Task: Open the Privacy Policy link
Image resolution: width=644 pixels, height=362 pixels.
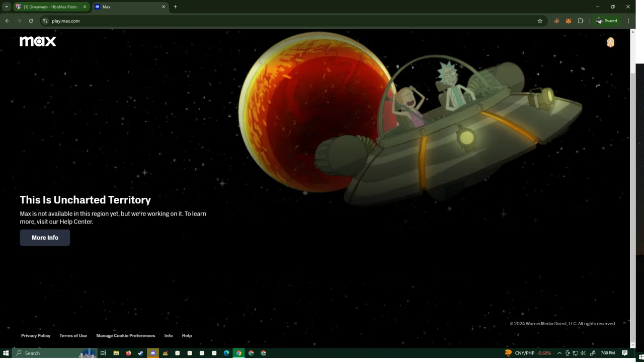Action: [36, 336]
